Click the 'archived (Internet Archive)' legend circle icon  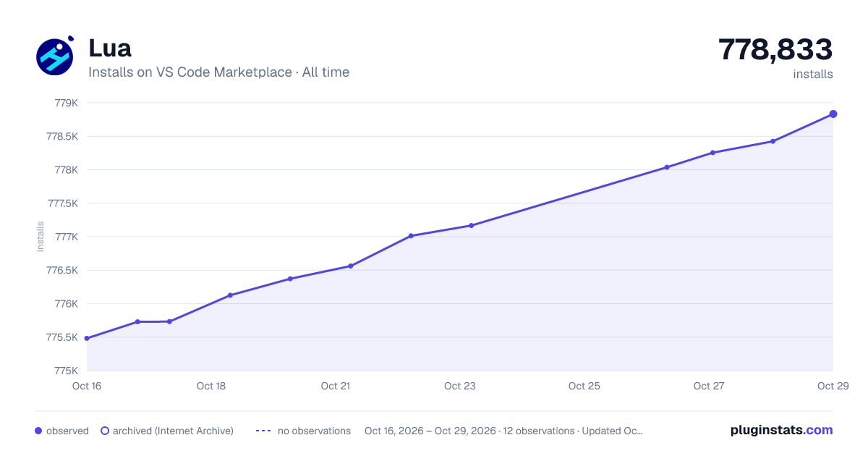click(x=105, y=431)
